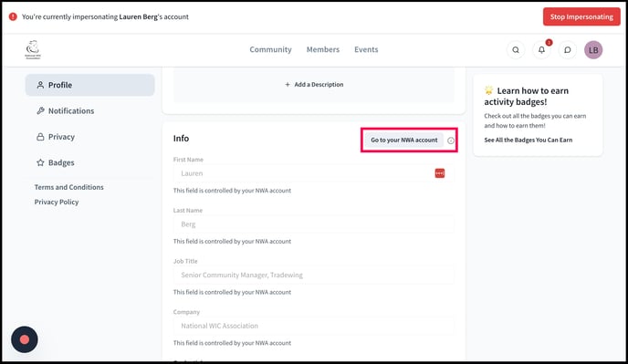This screenshot has height=364, width=628.
Task: Click the red icon in First Name field
Action: 440,173
